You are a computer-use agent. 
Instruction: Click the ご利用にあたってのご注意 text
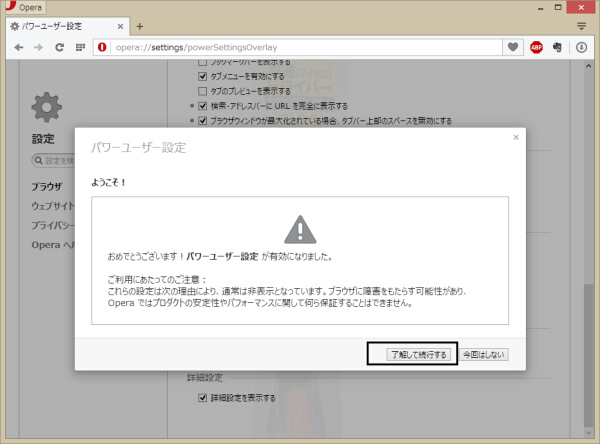click(x=157, y=279)
